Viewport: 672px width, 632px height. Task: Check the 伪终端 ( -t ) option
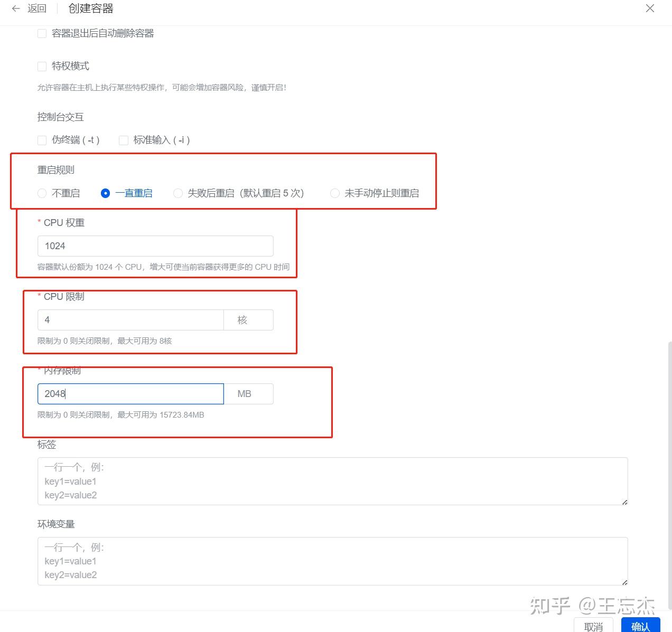(x=42, y=140)
